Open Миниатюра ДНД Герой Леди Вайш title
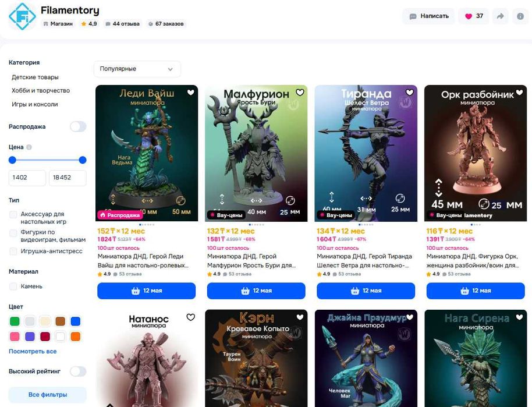 143,261
